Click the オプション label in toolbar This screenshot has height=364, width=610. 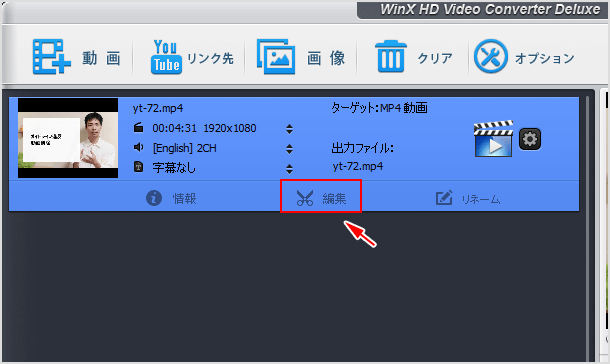pos(545,58)
